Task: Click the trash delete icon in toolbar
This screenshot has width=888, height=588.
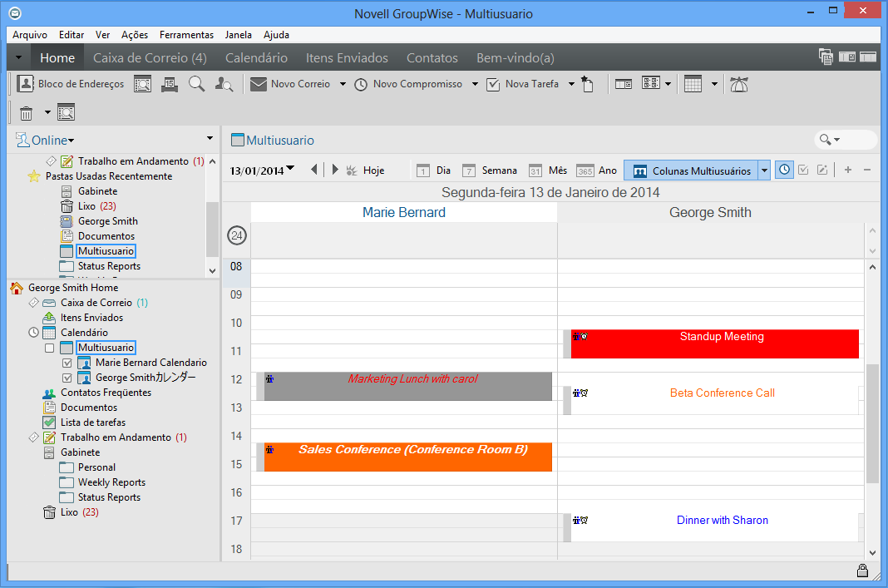Action: pos(26,113)
